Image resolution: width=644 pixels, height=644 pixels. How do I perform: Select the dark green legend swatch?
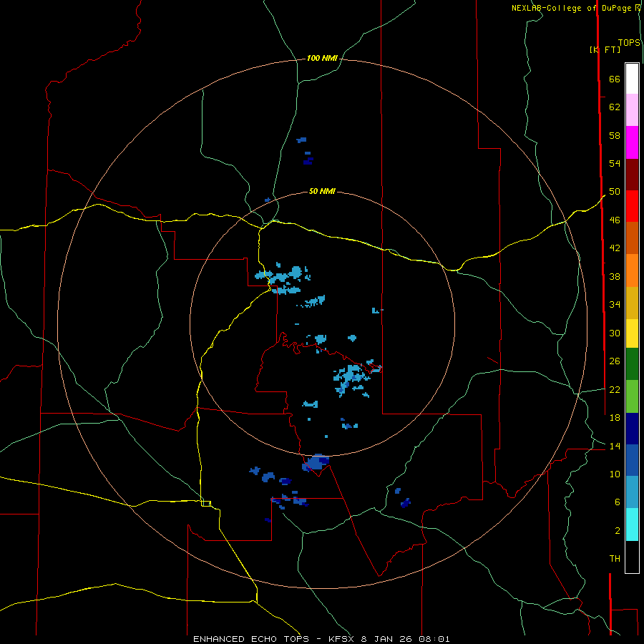632,364
